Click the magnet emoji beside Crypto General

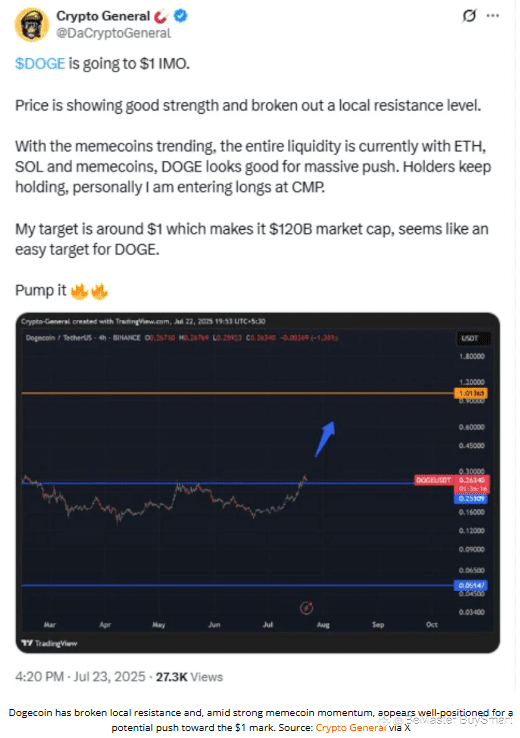click(x=161, y=16)
